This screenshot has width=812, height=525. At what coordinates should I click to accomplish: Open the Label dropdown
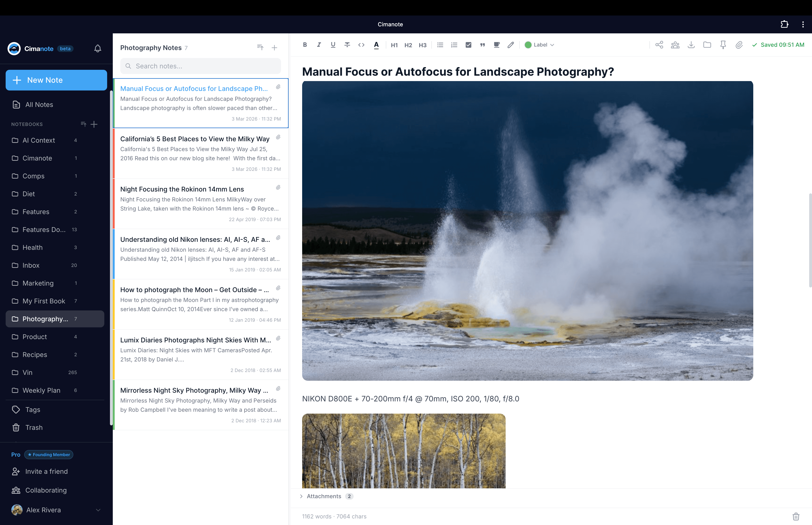pyautogui.click(x=544, y=45)
